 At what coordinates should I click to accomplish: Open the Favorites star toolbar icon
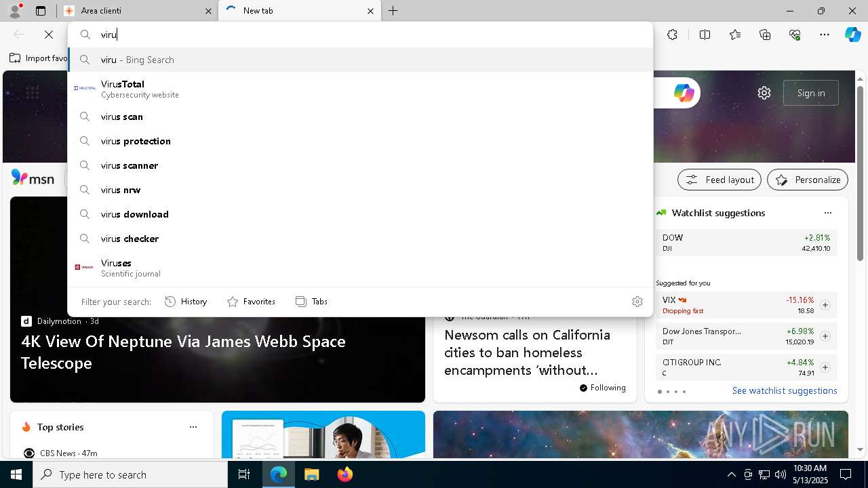click(735, 35)
